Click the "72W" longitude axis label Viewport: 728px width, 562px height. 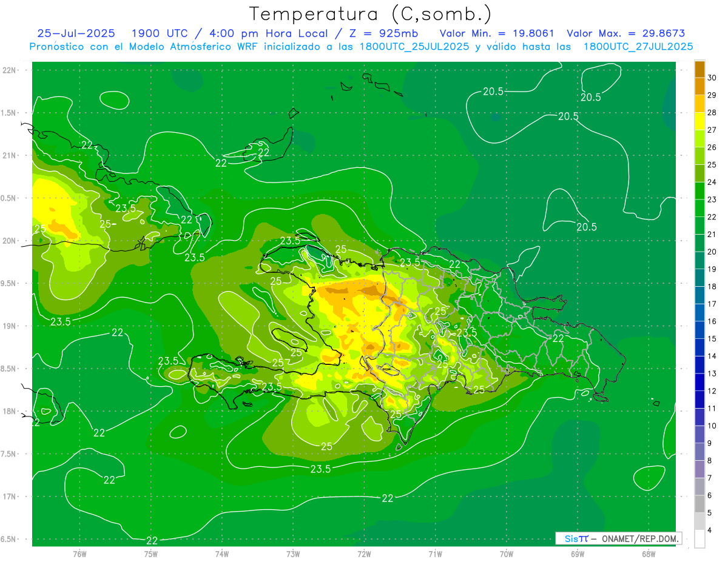coord(364,554)
